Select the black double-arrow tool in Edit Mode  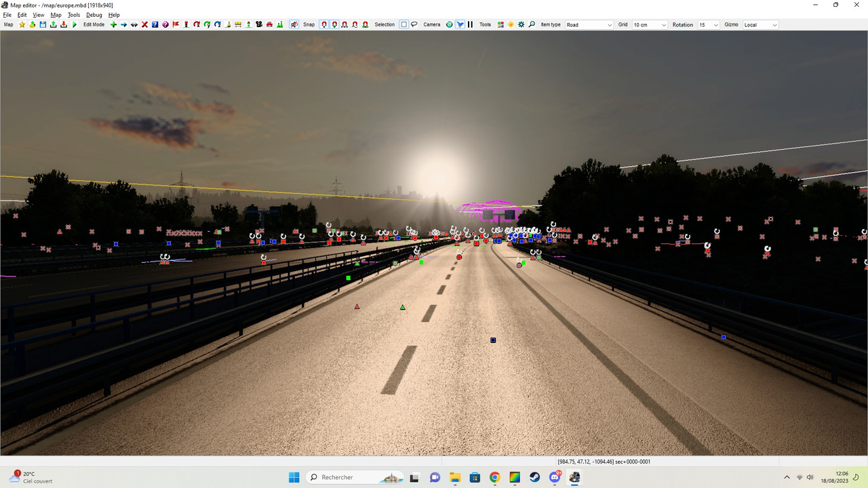coord(134,24)
